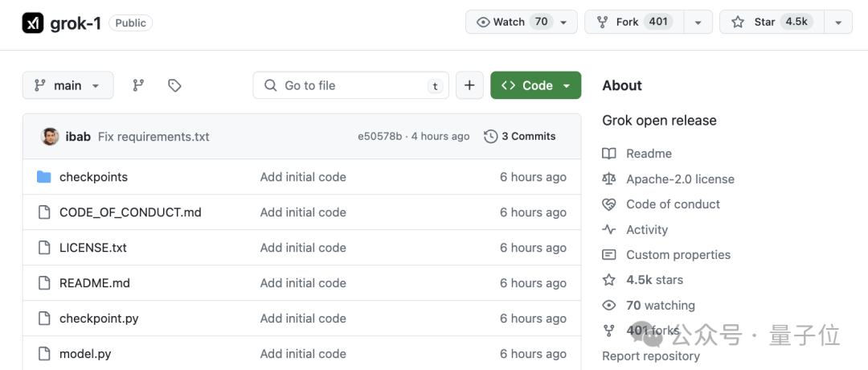Open the green Code dropdown

[x=535, y=85]
